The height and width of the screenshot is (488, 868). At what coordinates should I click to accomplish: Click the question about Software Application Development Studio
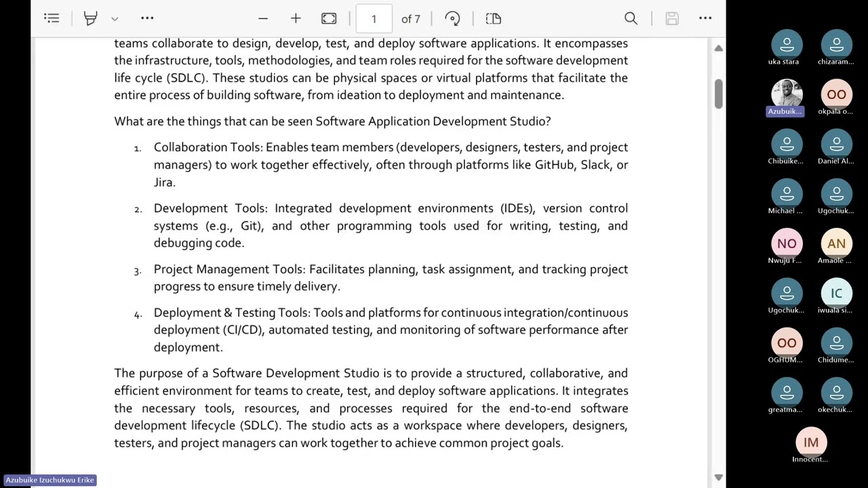(332, 121)
